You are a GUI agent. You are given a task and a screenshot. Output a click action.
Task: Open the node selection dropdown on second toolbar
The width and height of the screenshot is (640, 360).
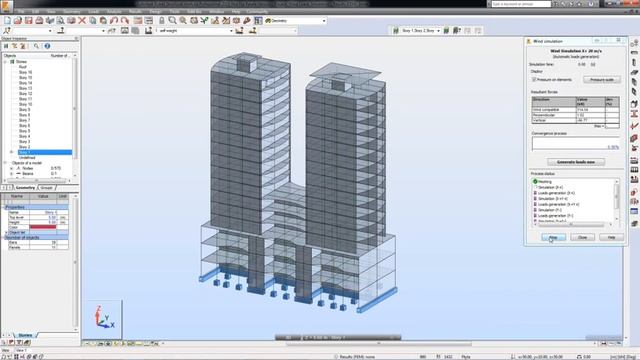[x=50, y=31]
